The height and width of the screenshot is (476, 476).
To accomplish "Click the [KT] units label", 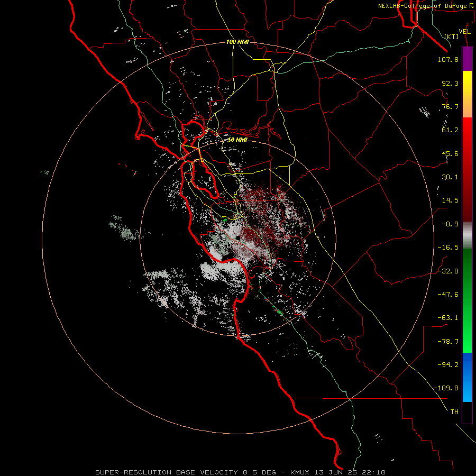I will pos(452,36).
